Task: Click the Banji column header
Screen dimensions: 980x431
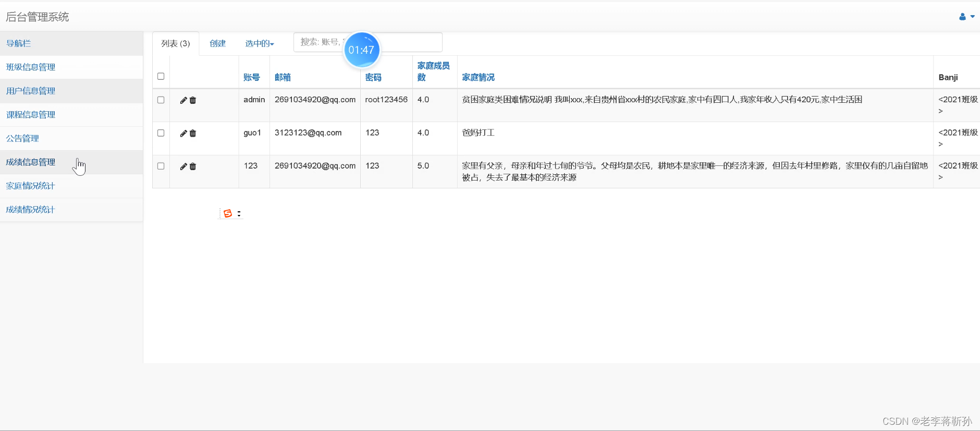Action: [x=948, y=77]
